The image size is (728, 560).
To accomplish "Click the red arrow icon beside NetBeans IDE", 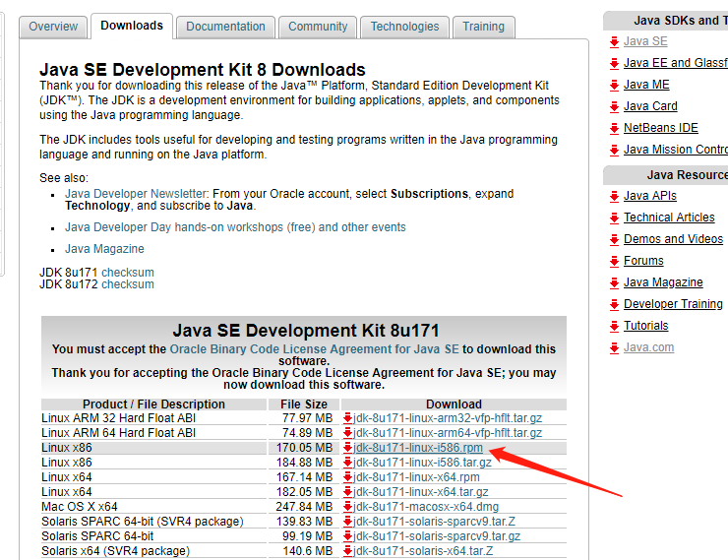I will (x=614, y=128).
